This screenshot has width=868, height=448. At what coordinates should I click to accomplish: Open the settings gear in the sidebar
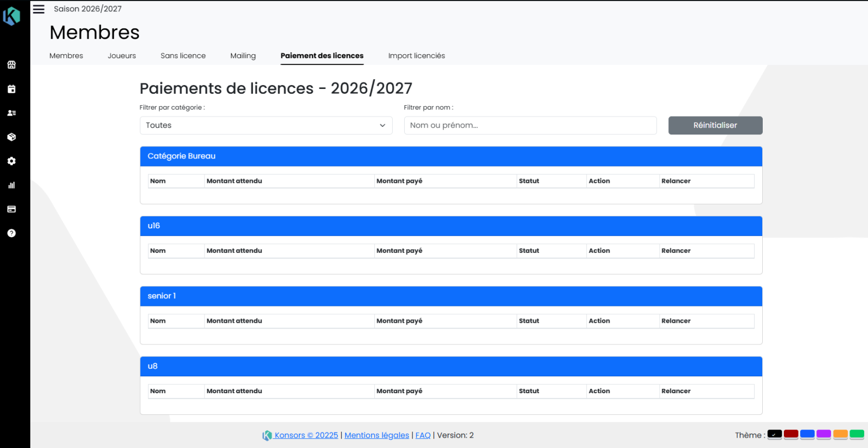pyautogui.click(x=11, y=161)
